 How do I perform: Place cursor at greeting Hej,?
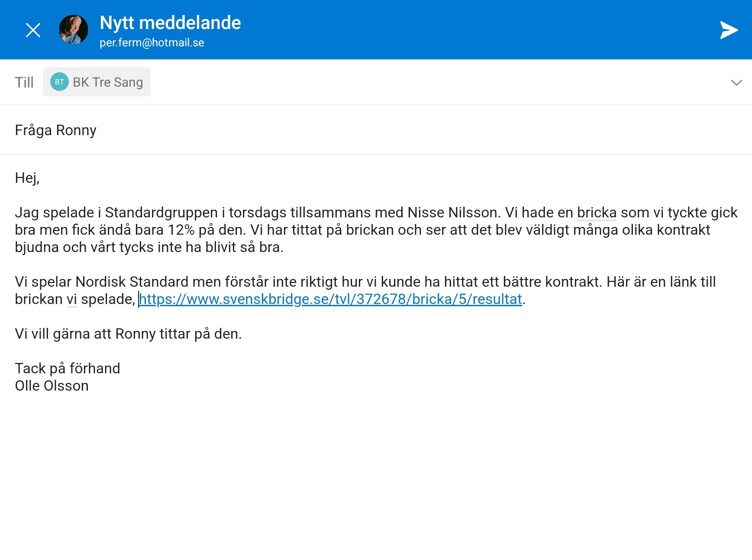[27, 178]
